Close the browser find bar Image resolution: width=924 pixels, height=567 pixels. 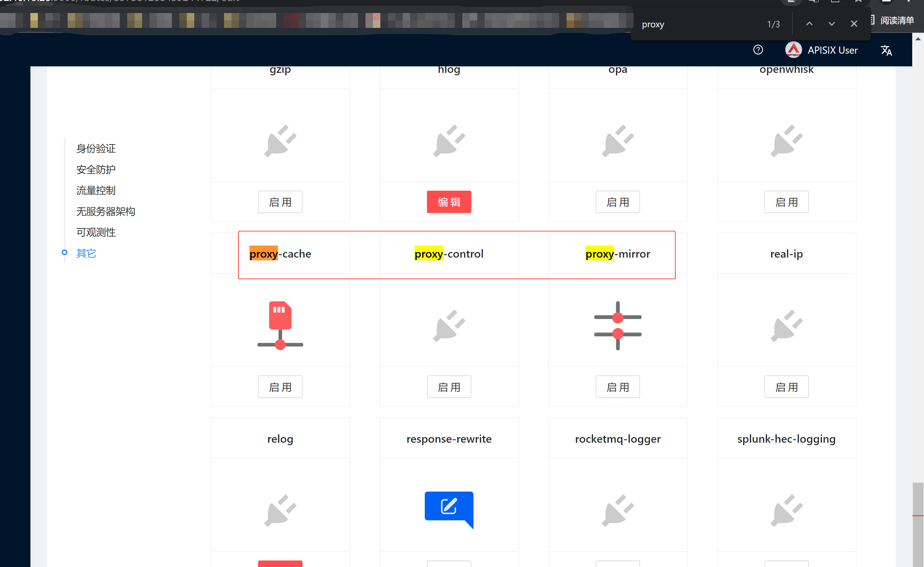click(x=854, y=24)
